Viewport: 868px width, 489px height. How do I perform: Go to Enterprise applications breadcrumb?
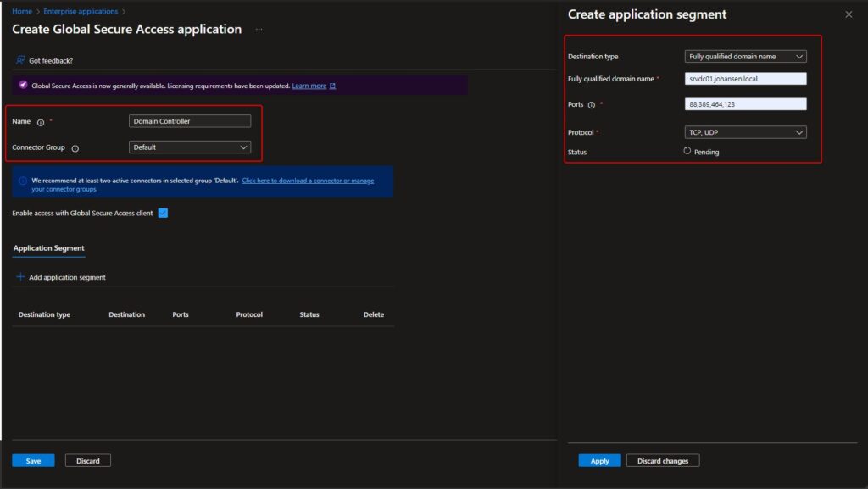[81, 11]
